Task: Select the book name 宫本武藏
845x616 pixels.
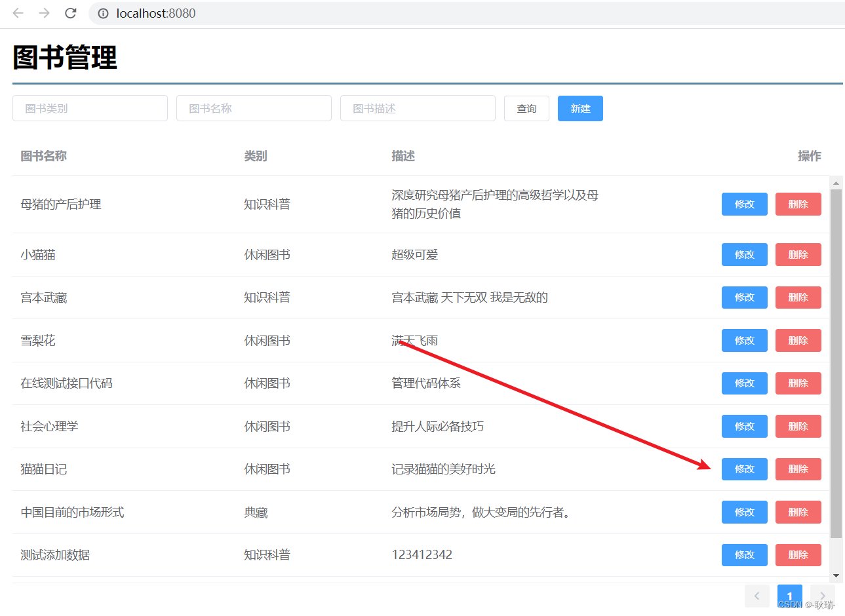Action: pyautogui.click(x=44, y=298)
